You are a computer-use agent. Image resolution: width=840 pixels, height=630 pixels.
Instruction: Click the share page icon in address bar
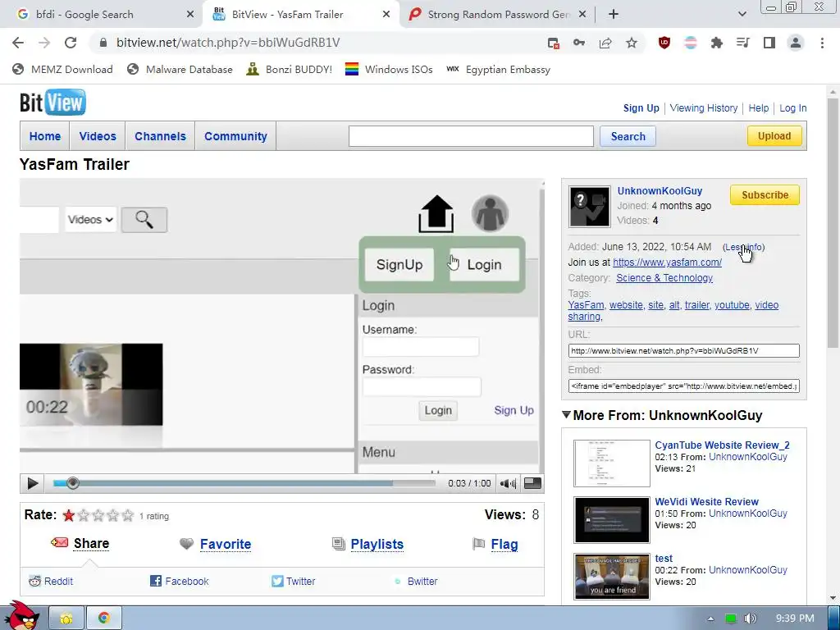click(605, 43)
